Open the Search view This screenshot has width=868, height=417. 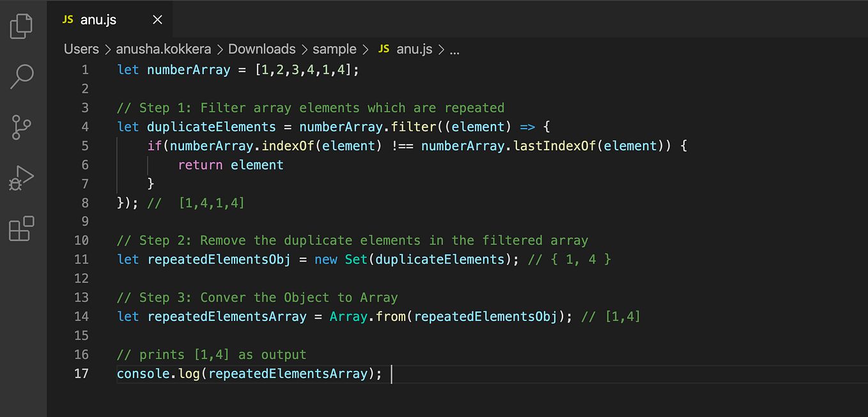(22, 76)
